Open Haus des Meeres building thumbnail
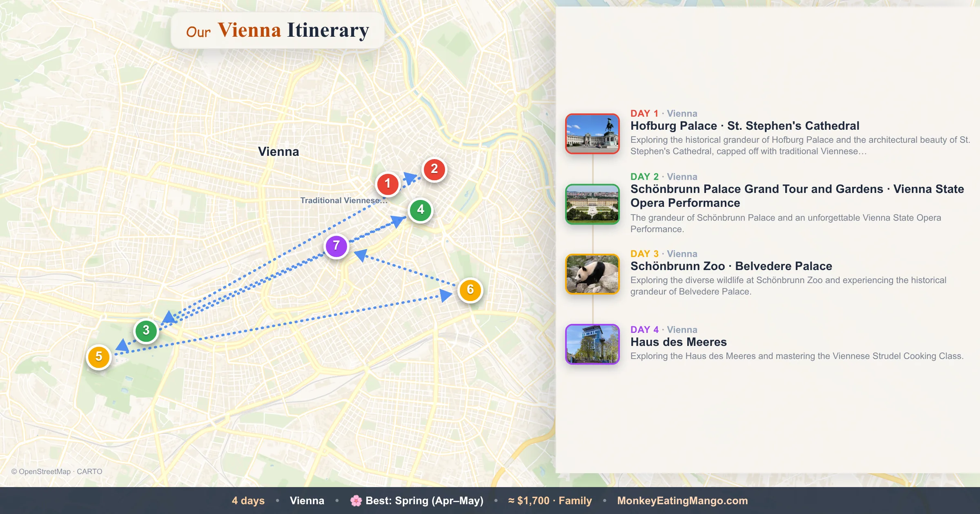980x514 pixels. pos(592,344)
